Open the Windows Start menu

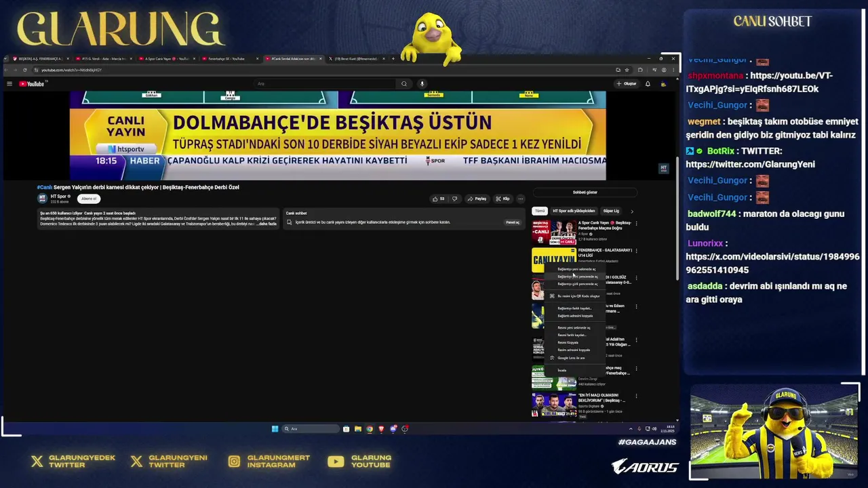pos(275,428)
